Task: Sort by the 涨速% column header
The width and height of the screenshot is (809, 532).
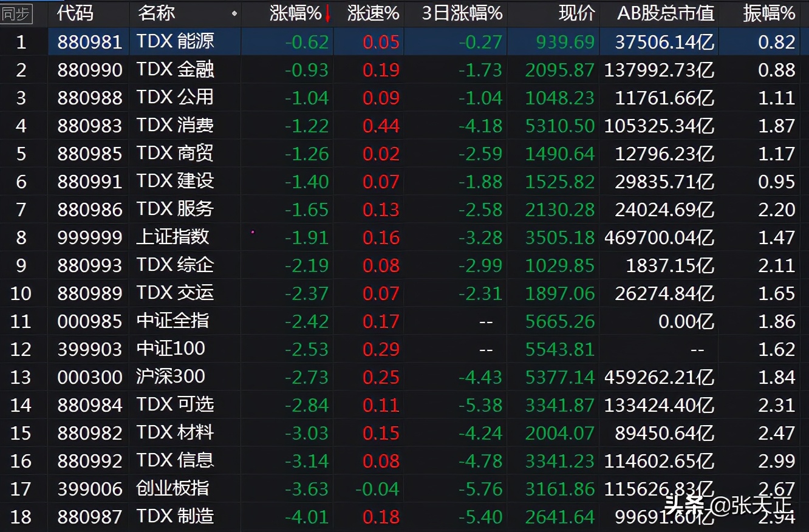Action: pyautogui.click(x=373, y=13)
